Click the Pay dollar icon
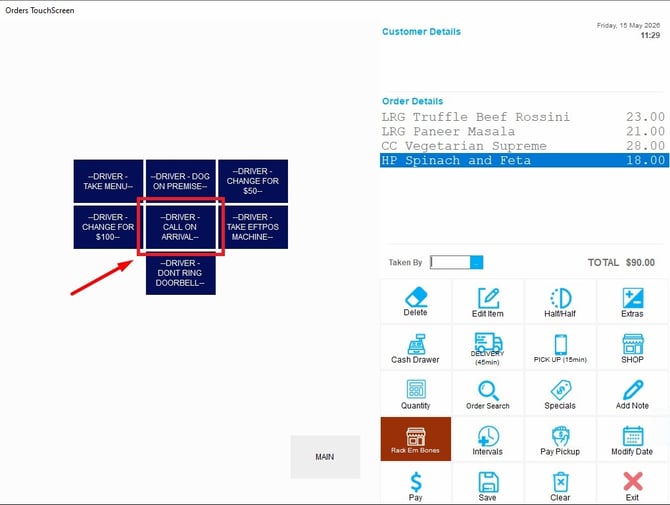670x505 pixels. (416, 482)
